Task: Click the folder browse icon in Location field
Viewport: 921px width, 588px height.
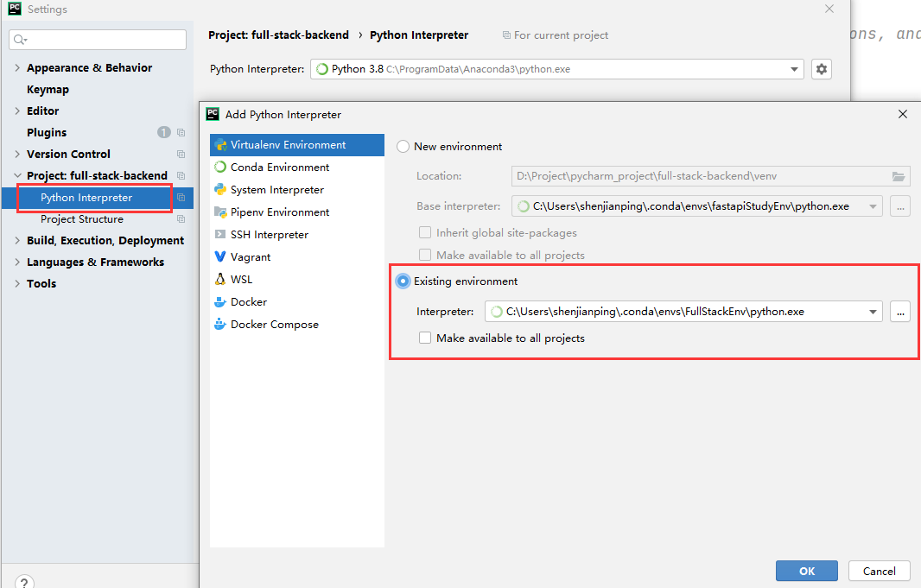Action: [x=898, y=176]
